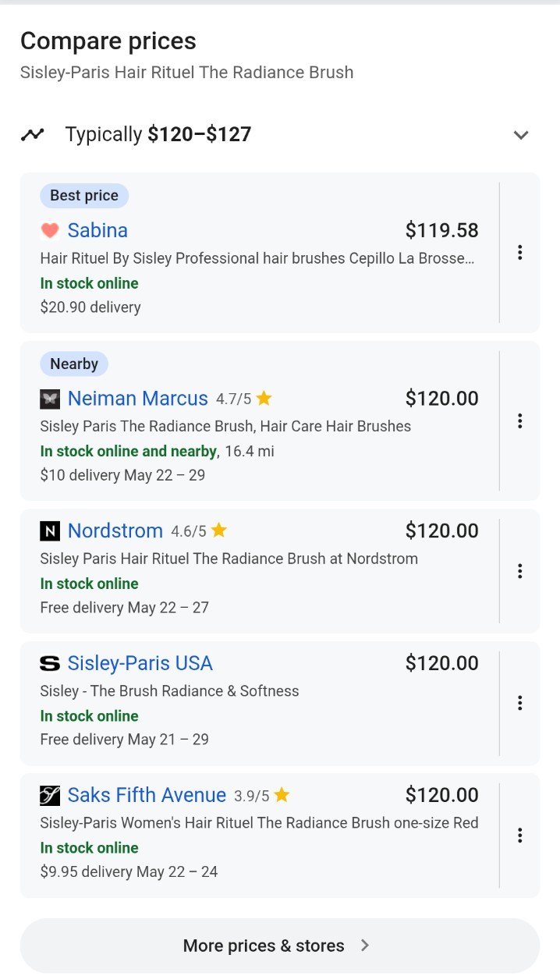The width and height of the screenshot is (560, 976).
Task: Click More prices & stores button
Action: pyautogui.click(x=280, y=946)
